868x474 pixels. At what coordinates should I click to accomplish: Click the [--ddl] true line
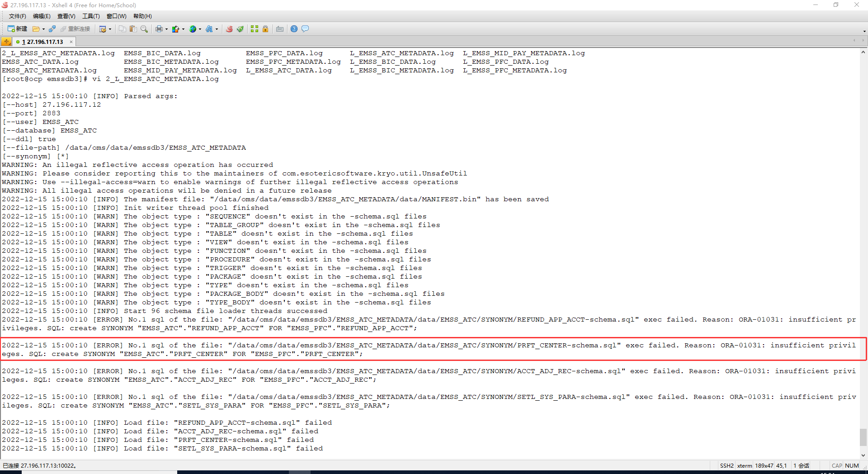[29, 139]
